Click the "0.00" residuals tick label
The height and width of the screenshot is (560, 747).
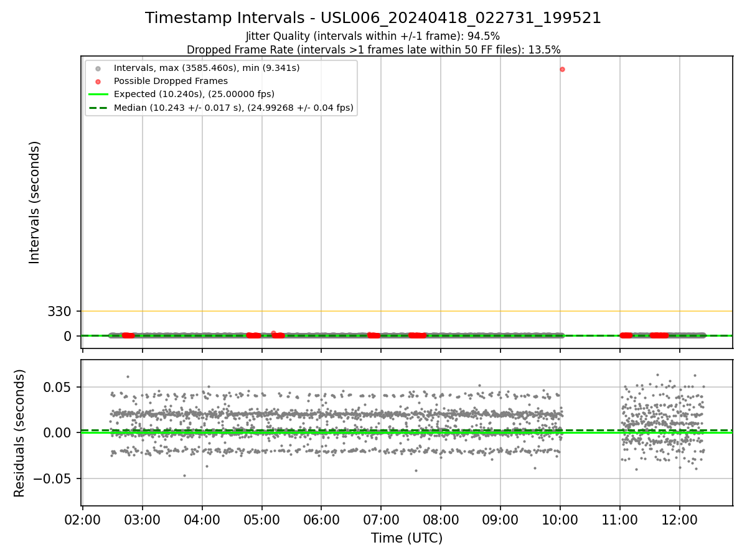(x=57, y=432)
